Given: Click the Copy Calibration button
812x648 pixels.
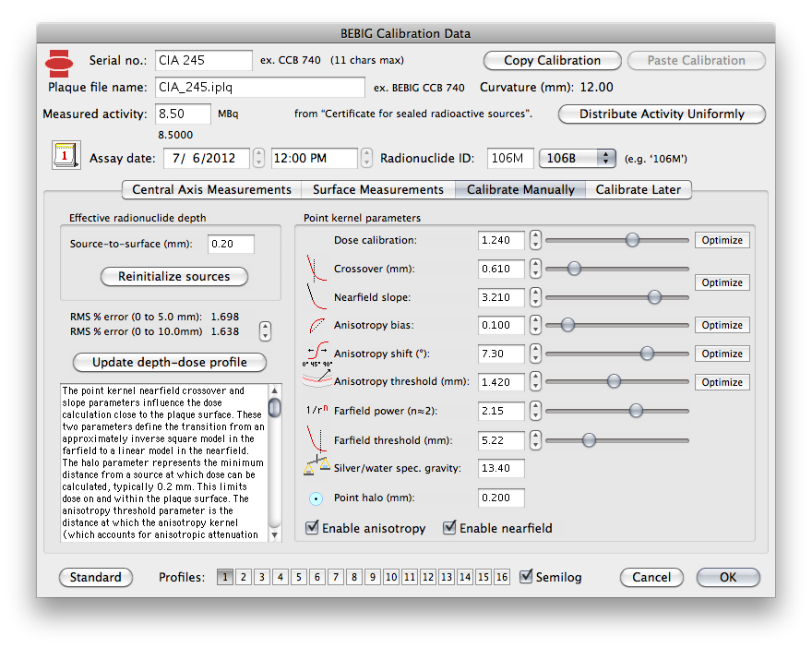Looking at the screenshot, I should click(552, 60).
